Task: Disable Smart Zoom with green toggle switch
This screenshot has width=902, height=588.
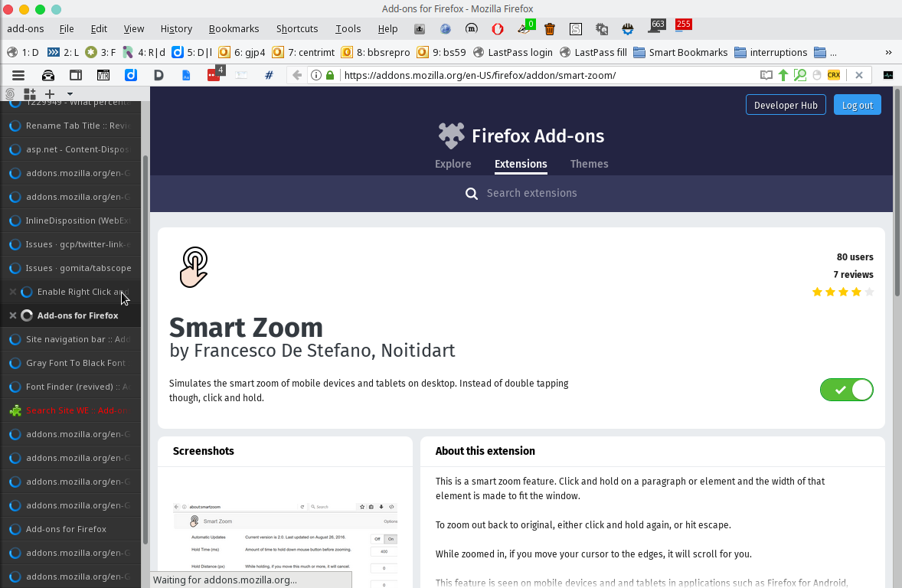Action: coord(846,390)
